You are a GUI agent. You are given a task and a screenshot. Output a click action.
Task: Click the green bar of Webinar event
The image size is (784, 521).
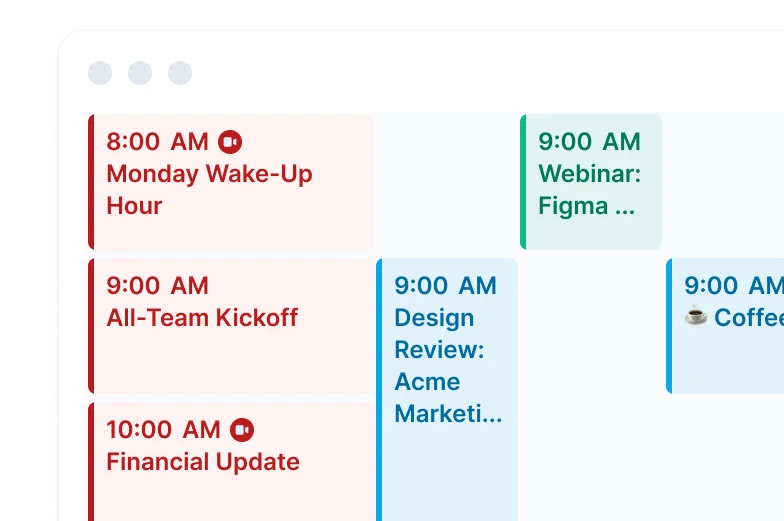523,182
